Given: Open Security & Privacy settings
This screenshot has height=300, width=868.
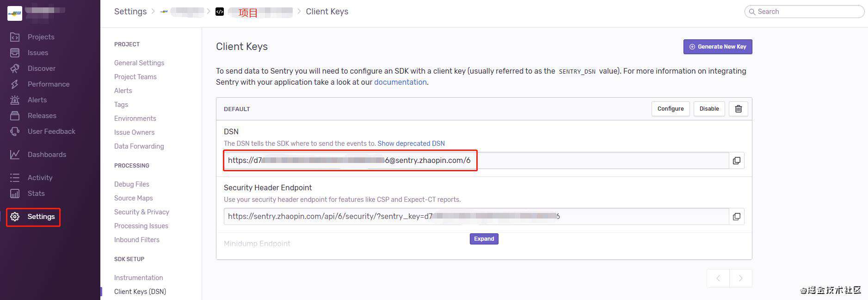Looking at the screenshot, I should (142, 212).
